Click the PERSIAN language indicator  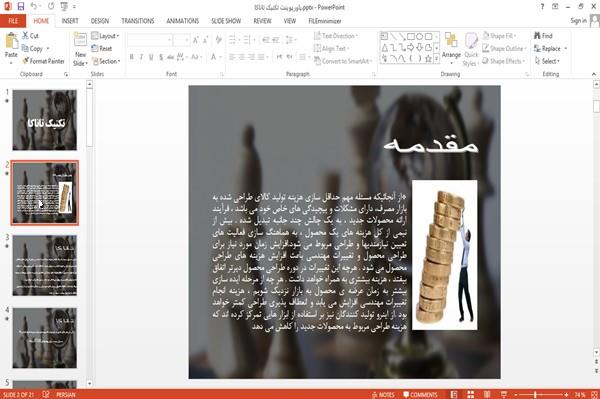click(x=66, y=394)
